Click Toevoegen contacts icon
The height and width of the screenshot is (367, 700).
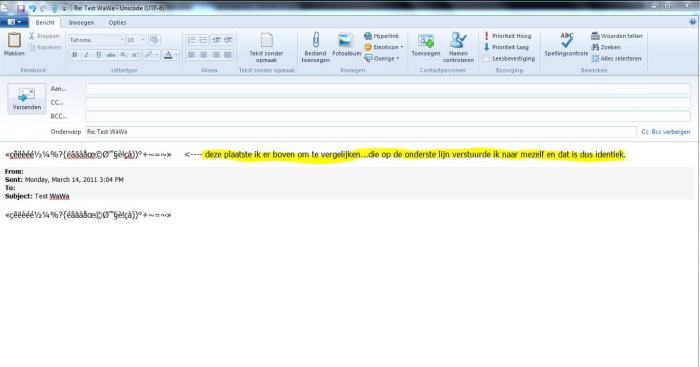point(425,45)
